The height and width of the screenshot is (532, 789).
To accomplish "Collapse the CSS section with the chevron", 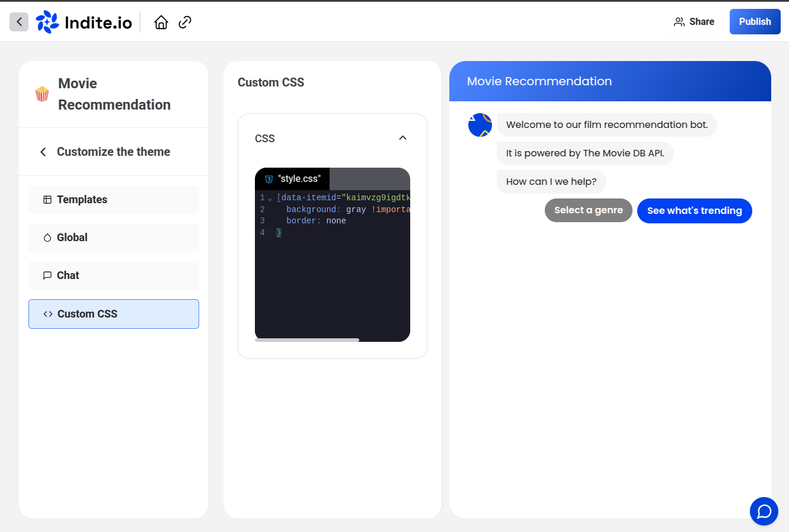I will coord(403,137).
